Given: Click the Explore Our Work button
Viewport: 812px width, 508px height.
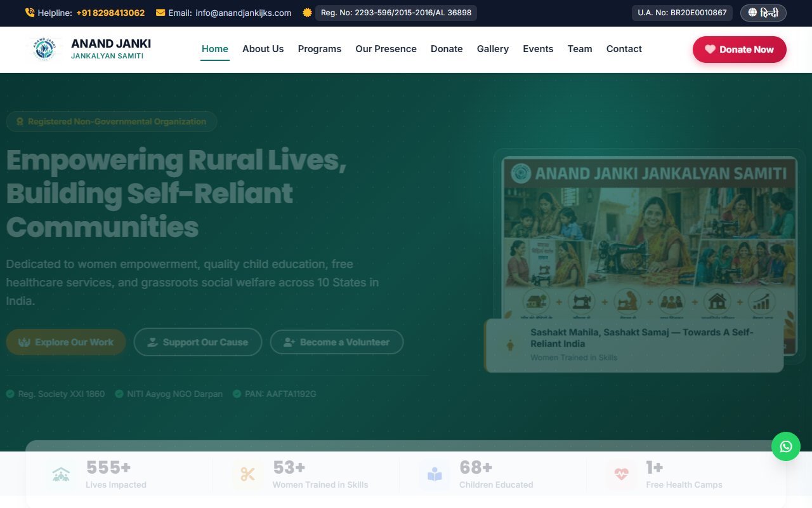Looking at the screenshot, I should 66,342.
